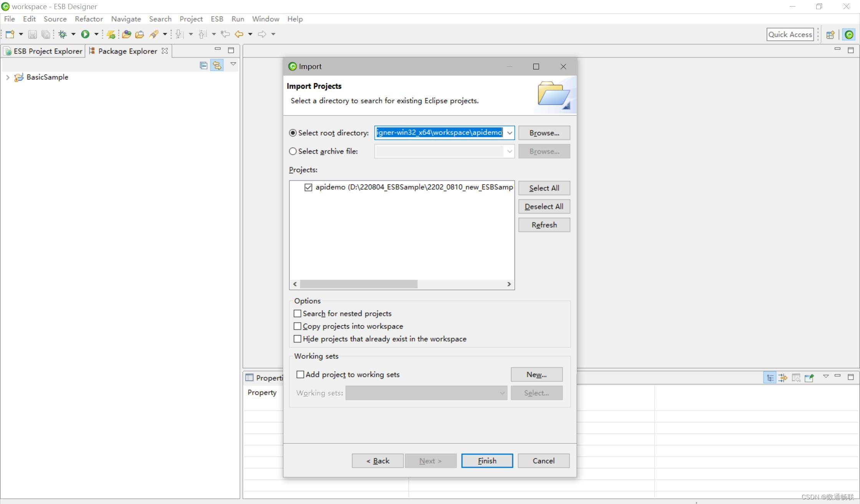
Task: Click the New wizard toolbar icon
Action: (10, 34)
